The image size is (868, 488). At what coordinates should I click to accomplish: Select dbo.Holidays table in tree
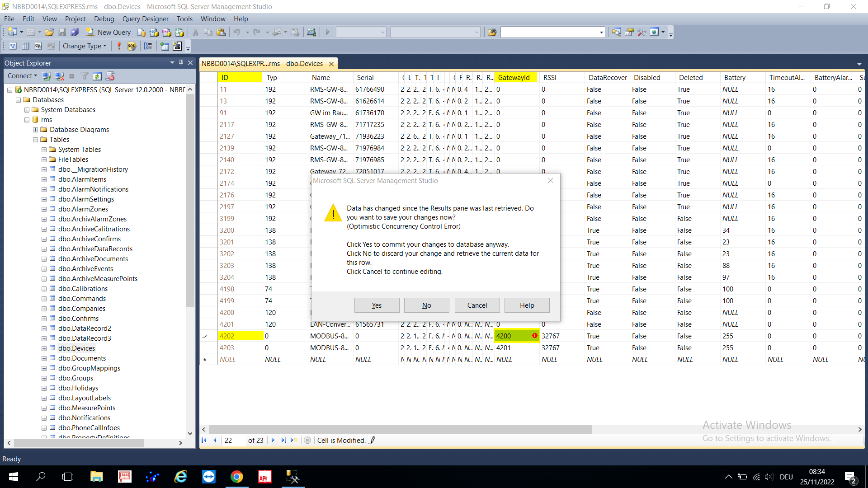[78, 388]
